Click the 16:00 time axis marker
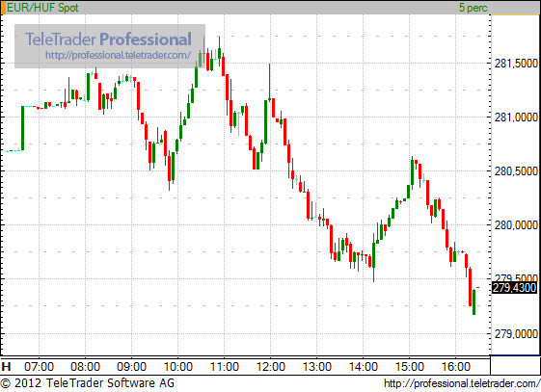Viewport: 541px width, 392px height. tap(456, 367)
